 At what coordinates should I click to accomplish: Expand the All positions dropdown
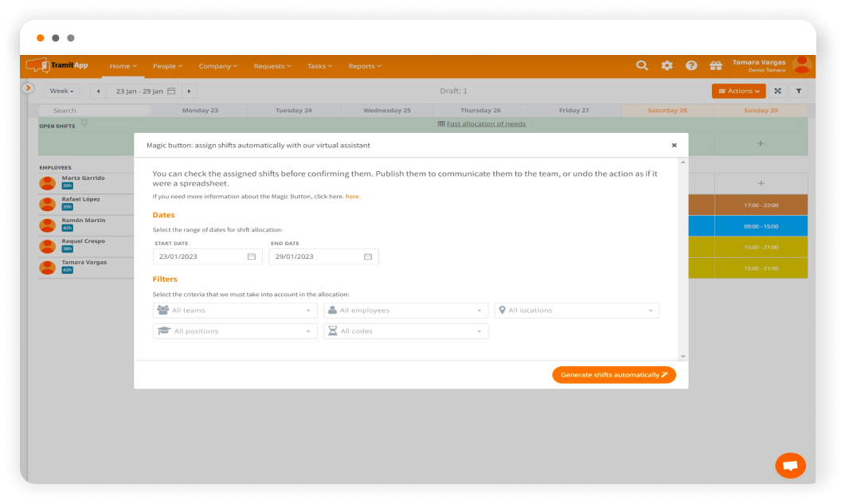[x=234, y=331]
